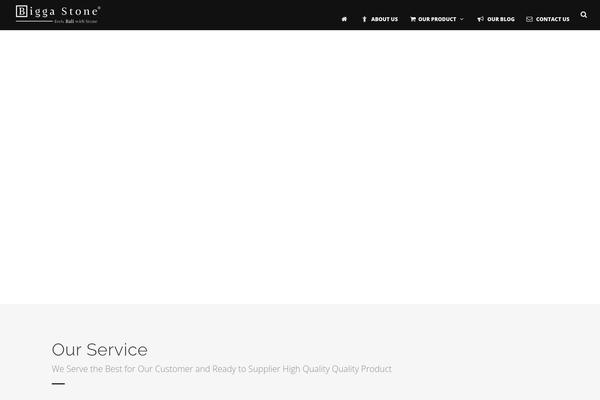
Task: Open the About Us menu item
Action: (384, 19)
